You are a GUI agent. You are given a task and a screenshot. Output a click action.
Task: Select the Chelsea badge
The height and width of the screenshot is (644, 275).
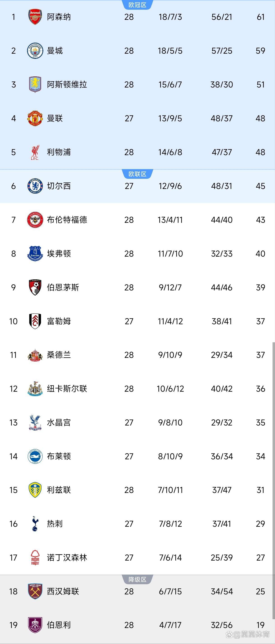pos(35,186)
